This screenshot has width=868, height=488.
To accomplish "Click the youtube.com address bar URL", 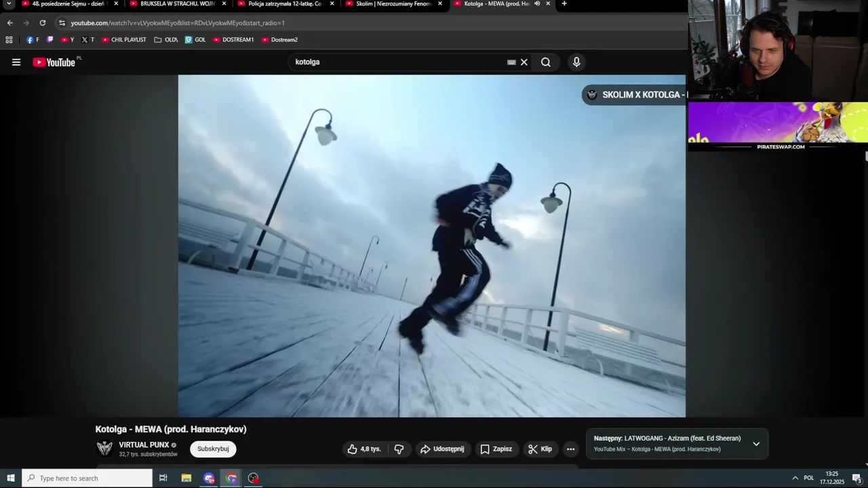I will click(178, 22).
